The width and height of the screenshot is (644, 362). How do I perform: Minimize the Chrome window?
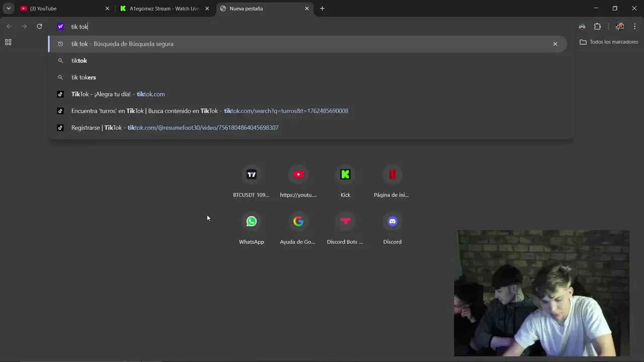point(596,9)
